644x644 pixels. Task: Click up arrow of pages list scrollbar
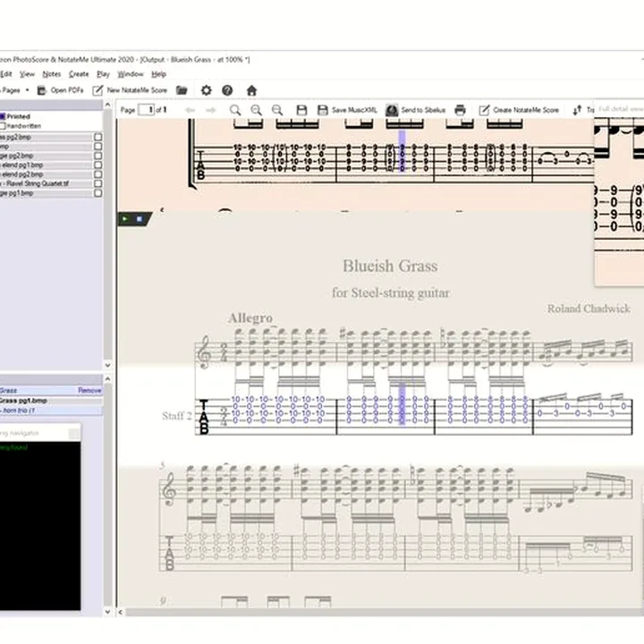coord(107,105)
